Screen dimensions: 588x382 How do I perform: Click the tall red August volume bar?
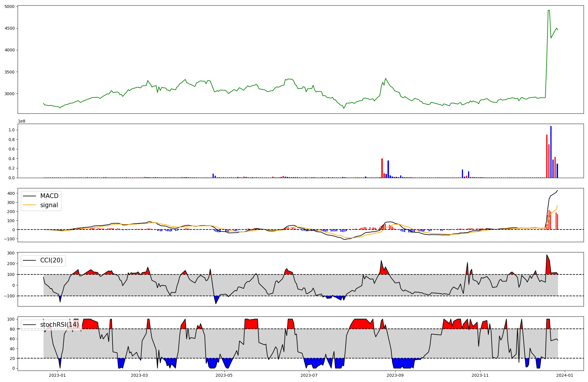pos(382,168)
